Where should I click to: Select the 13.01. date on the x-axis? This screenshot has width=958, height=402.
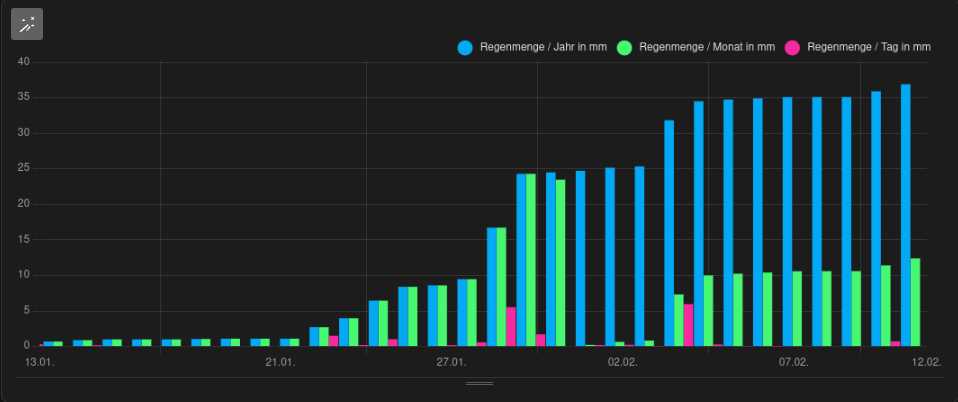(x=40, y=362)
